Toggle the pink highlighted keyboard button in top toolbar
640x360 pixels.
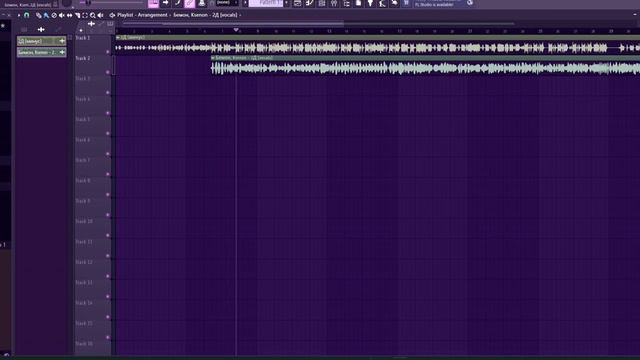coord(153,3)
